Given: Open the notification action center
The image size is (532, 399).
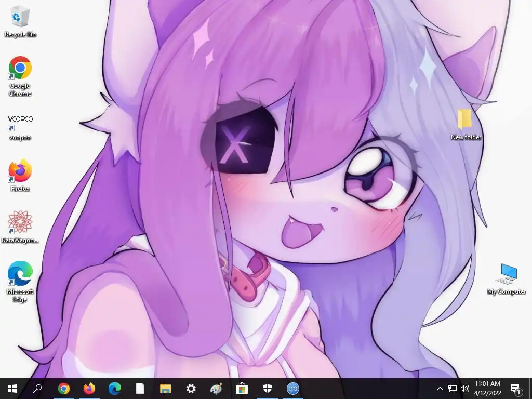Looking at the screenshot, I should (x=516, y=389).
